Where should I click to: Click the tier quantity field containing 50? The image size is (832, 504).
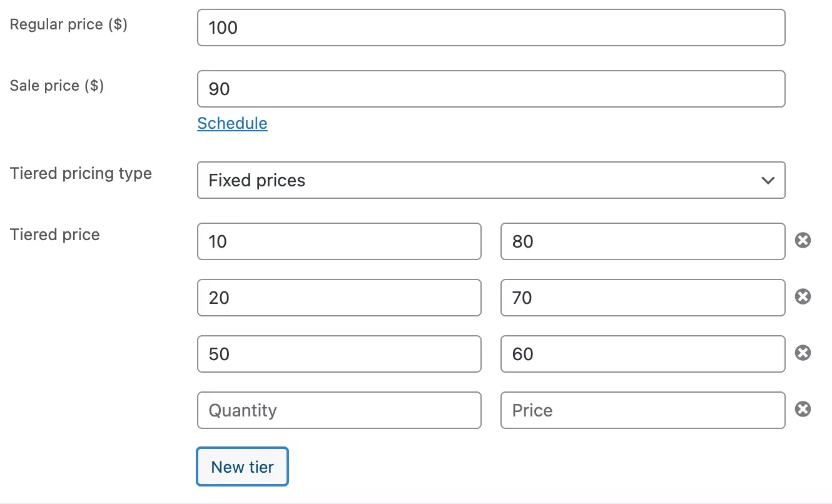(x=339, y=354)
